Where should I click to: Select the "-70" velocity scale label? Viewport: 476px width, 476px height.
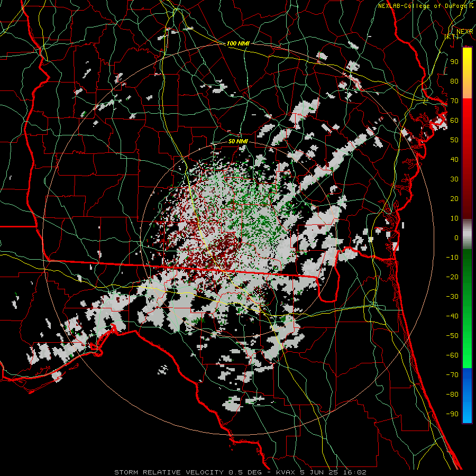coord(452,374)
